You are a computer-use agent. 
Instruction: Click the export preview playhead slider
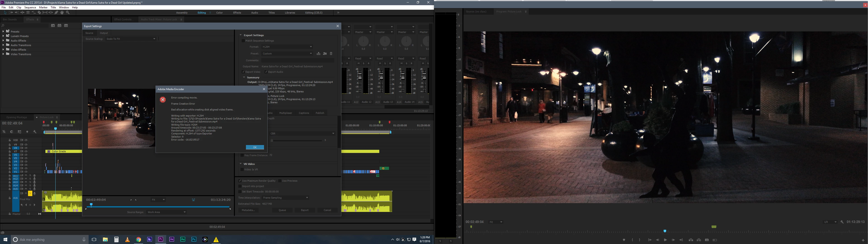click(91, 204)
